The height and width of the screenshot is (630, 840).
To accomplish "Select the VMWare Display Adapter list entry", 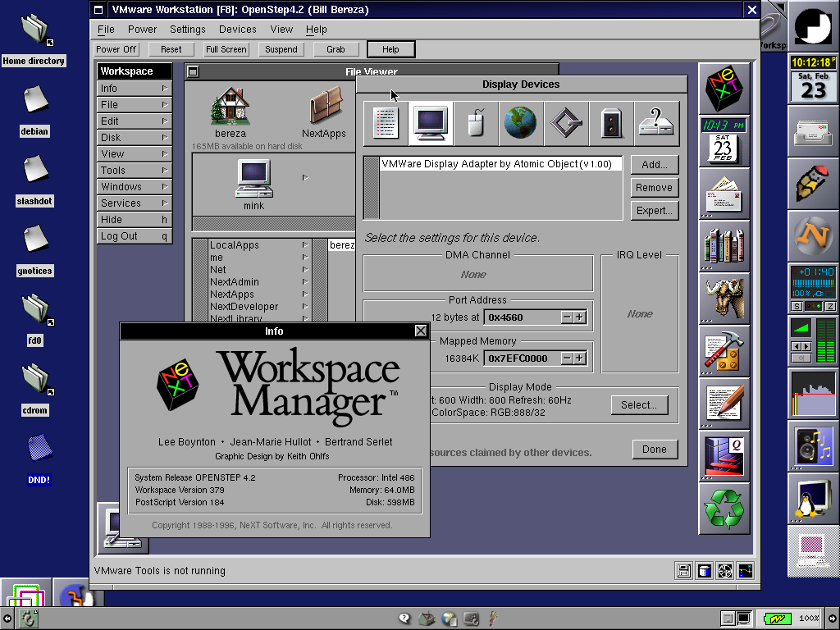I will click(x=501, y=164).
